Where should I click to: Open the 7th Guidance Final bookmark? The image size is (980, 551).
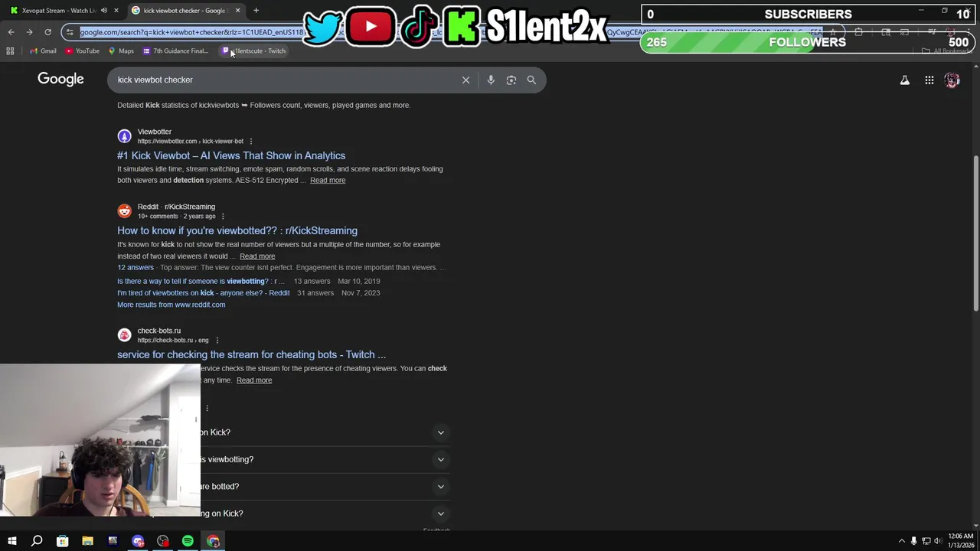pyautogui.click(x=175, y=51)
